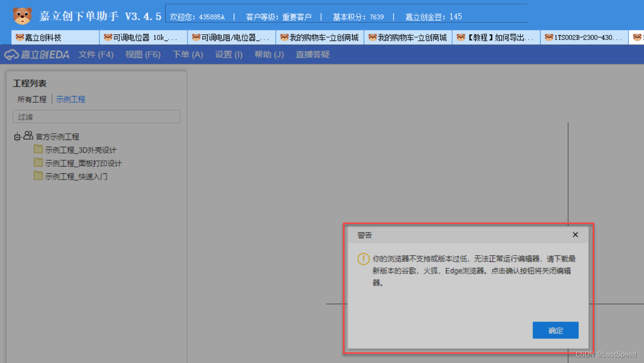Click the bear mascot logo icon
Screen dimensions: 644x363
coord(22,16)
